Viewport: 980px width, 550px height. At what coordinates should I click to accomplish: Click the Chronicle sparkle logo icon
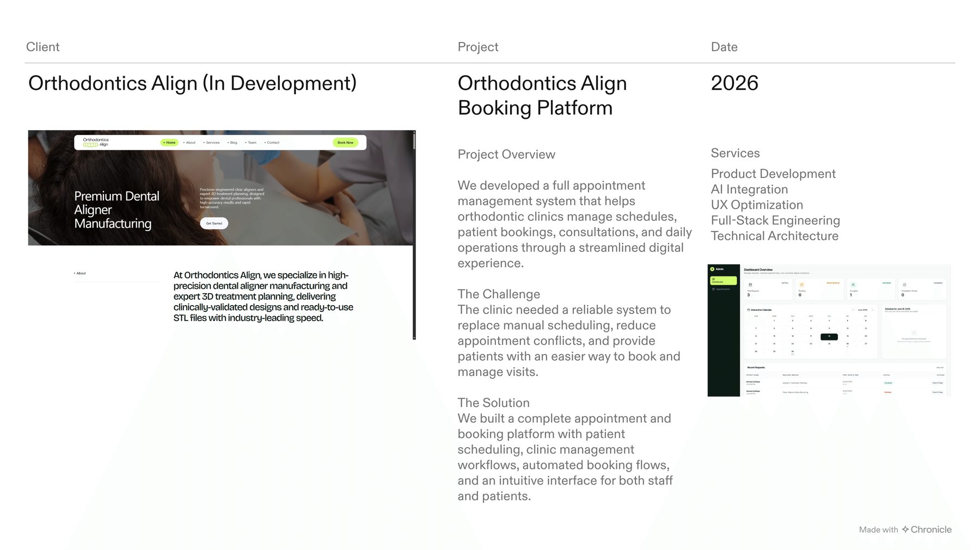905,529
